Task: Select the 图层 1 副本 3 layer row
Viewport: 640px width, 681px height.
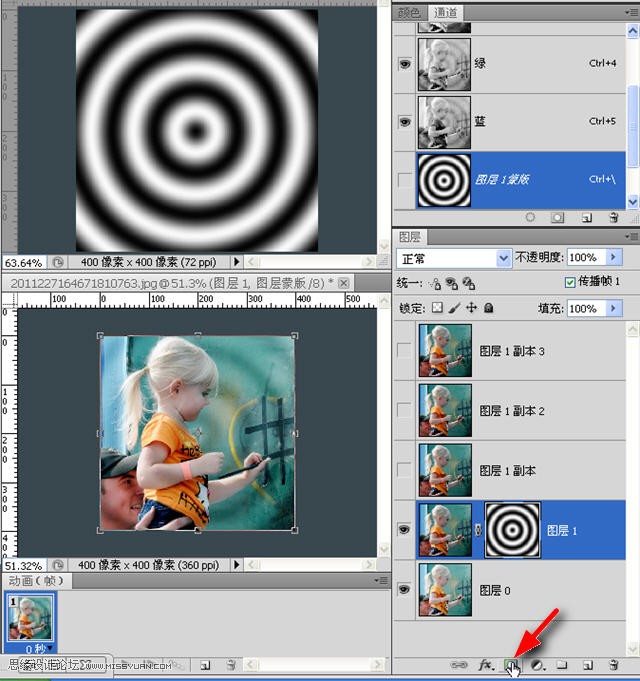Action: point(510,350)
